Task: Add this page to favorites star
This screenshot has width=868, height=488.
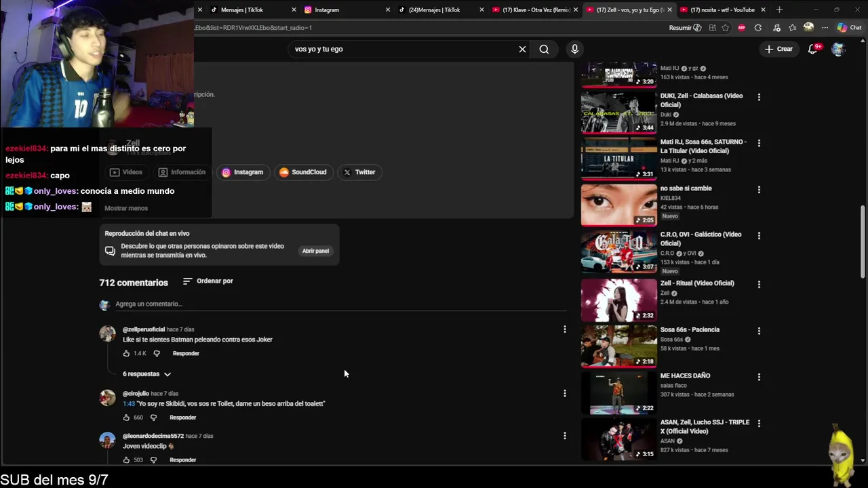Action: (726, 28)
